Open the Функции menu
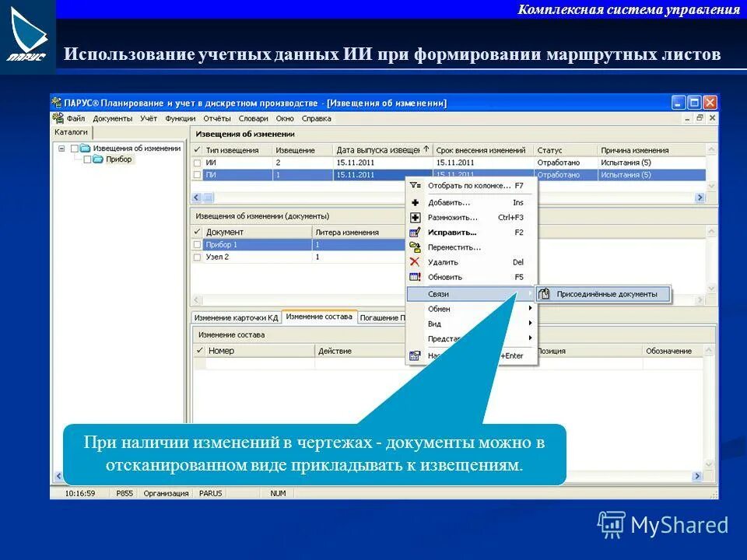This screenshot has height=560, width=747. (180, 118)
